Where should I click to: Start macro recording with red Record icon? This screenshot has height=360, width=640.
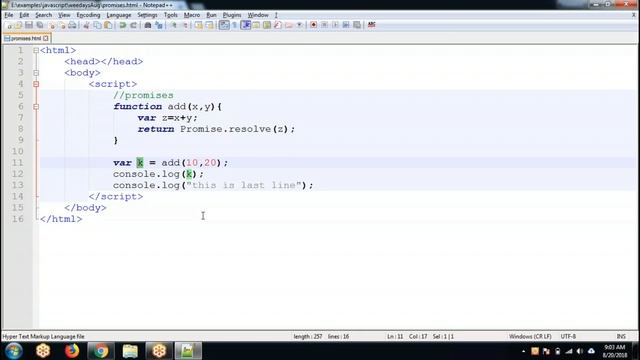click(313, 25)
